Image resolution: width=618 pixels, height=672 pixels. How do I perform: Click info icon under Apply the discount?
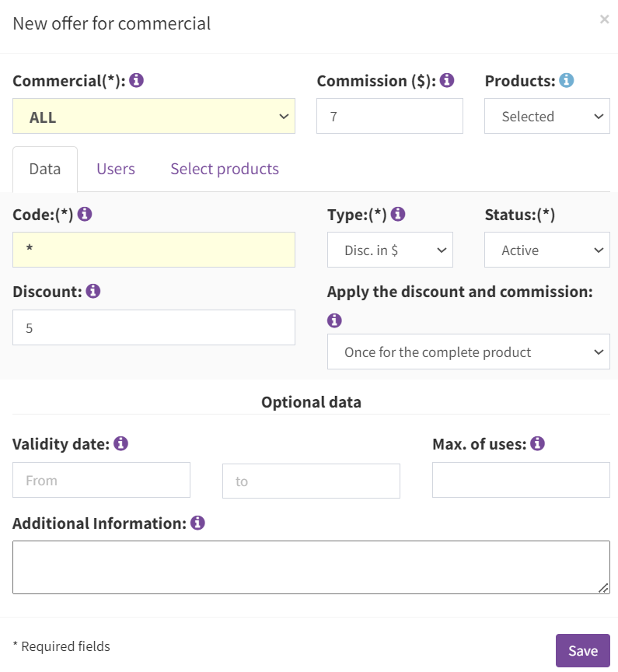[x=334, y=320]
